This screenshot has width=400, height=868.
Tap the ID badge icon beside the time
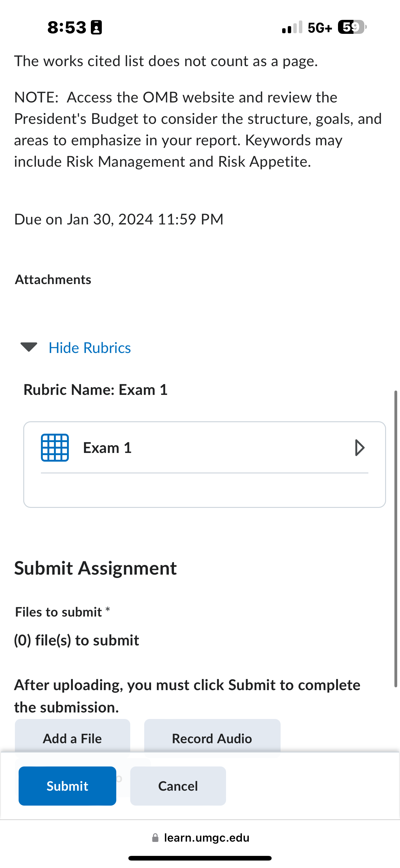[x=97, y=27]
